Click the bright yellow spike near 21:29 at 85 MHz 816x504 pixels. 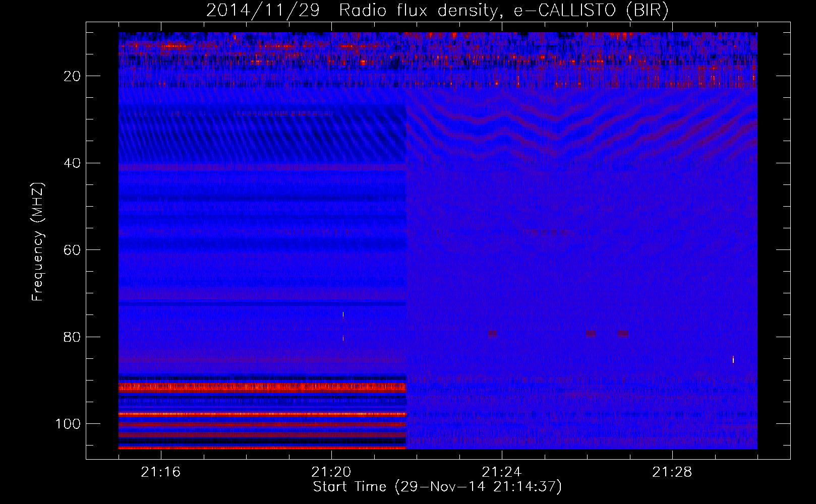[733, 359]
